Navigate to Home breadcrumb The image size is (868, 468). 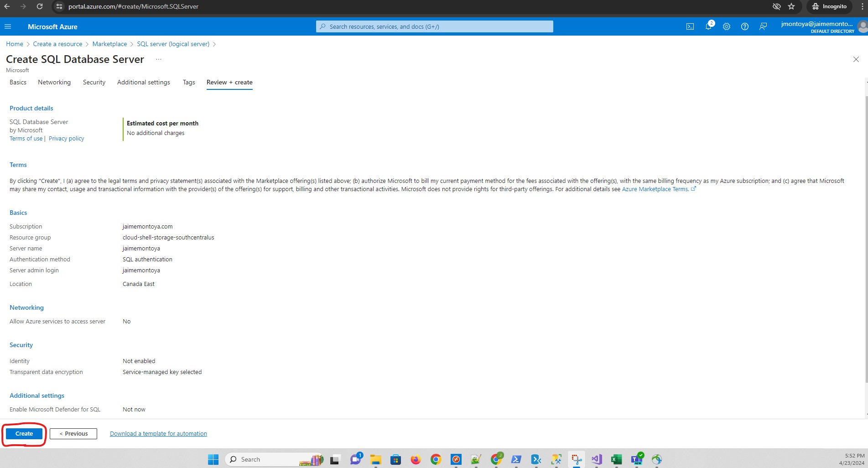(x=15, y=44)
